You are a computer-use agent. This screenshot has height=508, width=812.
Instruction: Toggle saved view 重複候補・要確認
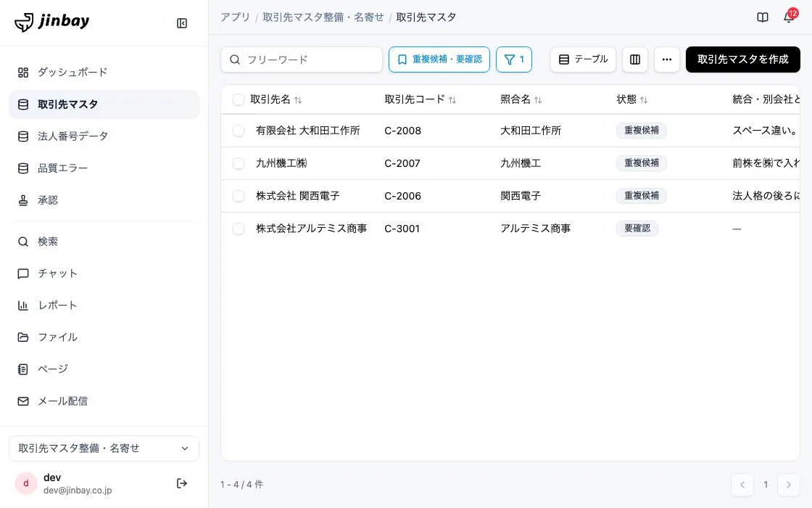439,60
